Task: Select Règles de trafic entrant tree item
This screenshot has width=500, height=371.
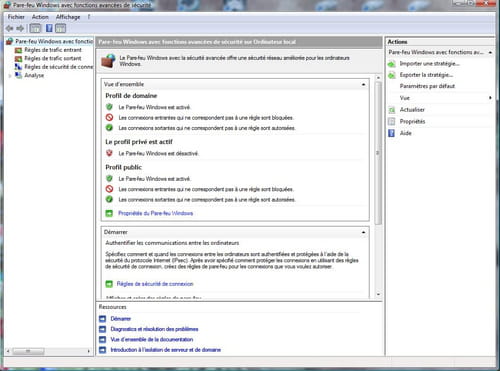Action: (53, 50)
